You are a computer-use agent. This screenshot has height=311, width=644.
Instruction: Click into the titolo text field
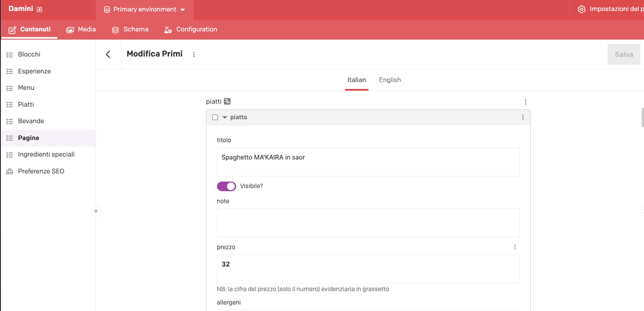368,162
